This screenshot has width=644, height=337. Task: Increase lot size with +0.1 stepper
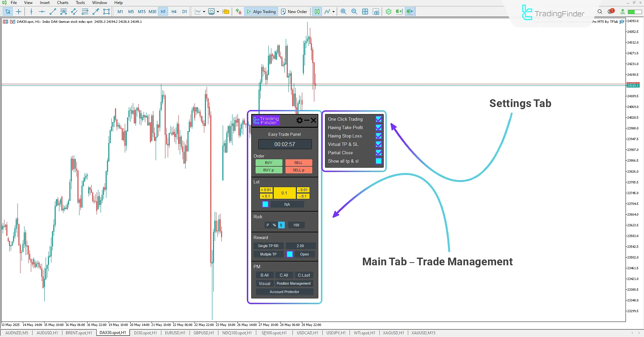[x=266, y=196]
